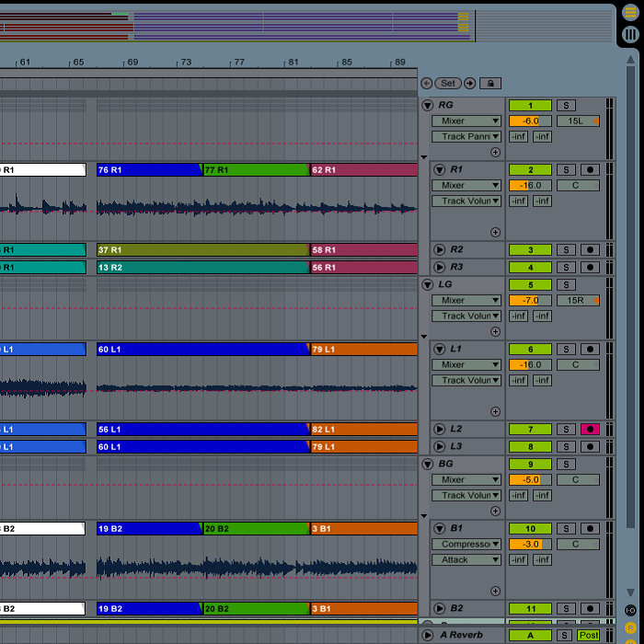
Task: Jump to the previous locator with the left arrow
Action: point(427,83)
